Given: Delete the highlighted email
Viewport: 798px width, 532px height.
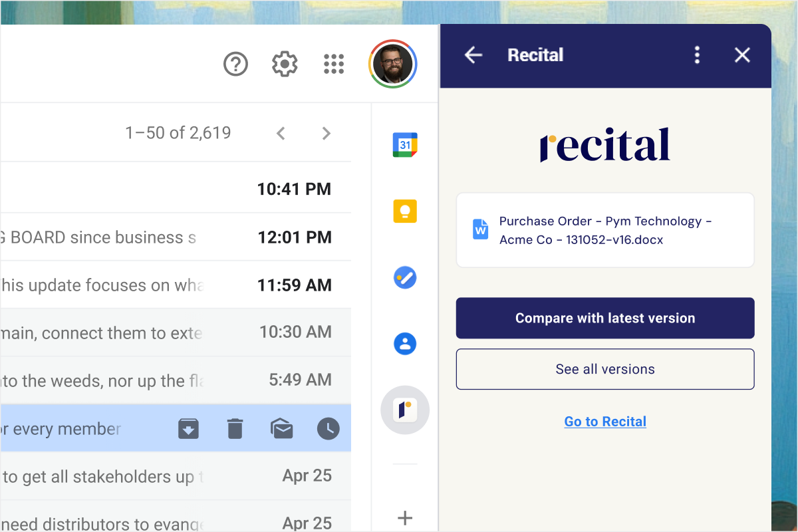Looking at the screenshot, I should 235,429.
